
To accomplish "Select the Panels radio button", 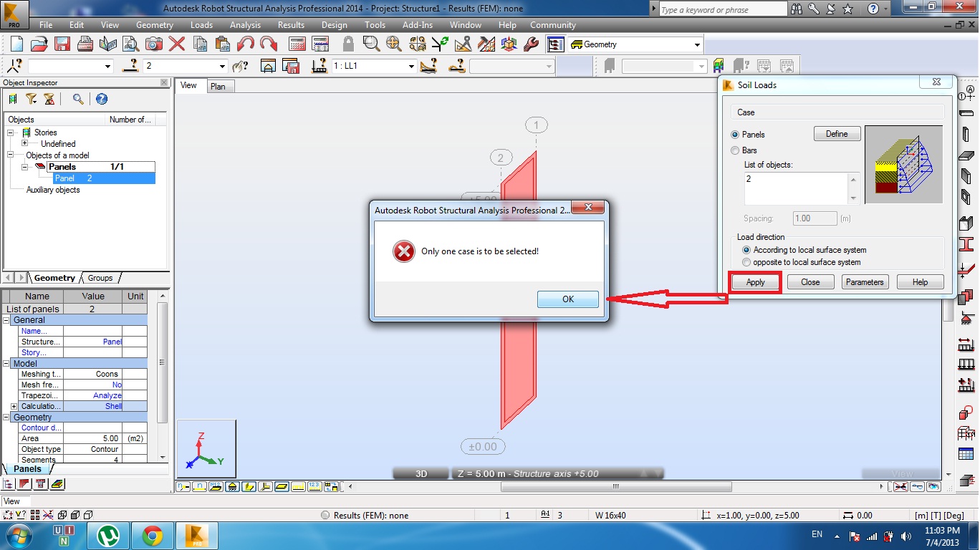I will pos(735,135).
